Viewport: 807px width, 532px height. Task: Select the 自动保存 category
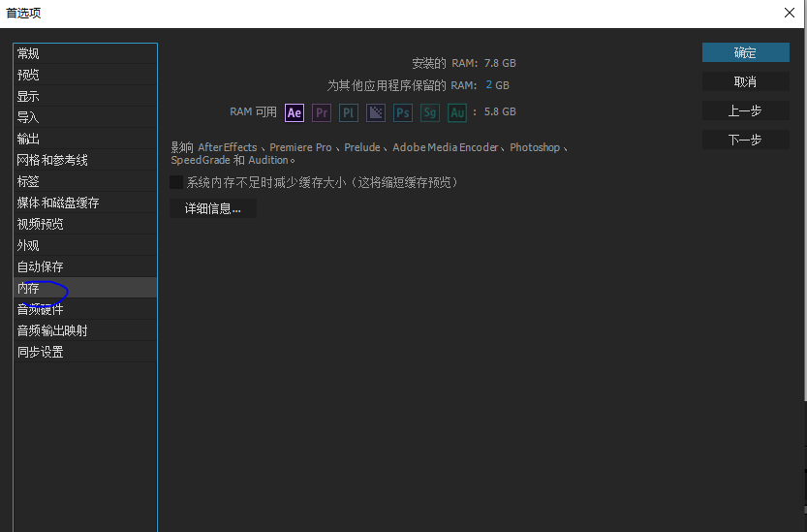[85, 266]
